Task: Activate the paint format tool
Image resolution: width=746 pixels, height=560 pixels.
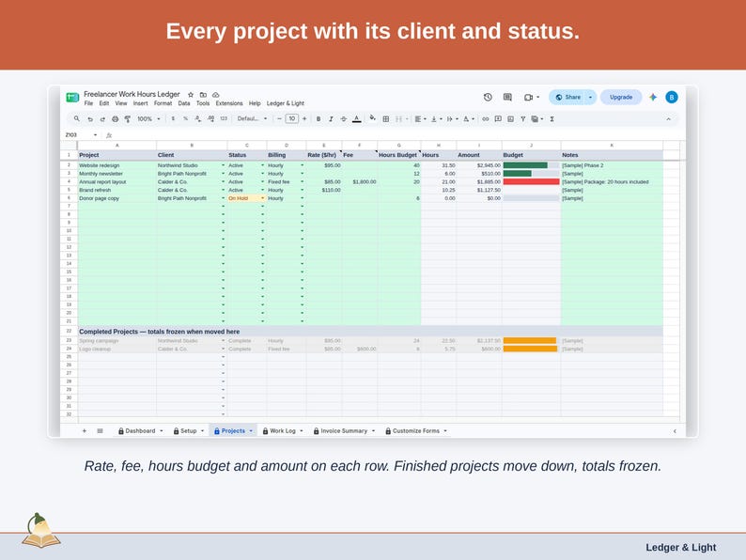Action: tap(128, 119)
